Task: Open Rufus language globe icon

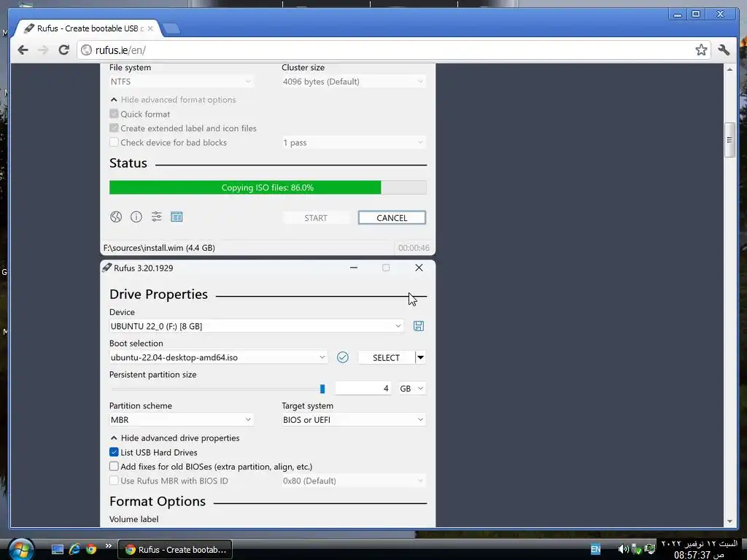Action: pyautogui.click(x=116, y=217)
